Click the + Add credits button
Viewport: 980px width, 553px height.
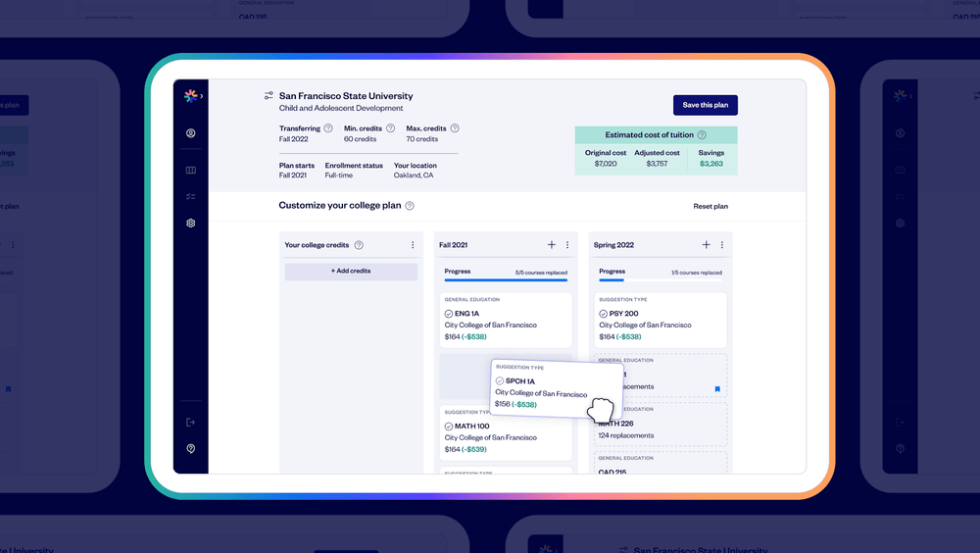[x=351, y=272]
